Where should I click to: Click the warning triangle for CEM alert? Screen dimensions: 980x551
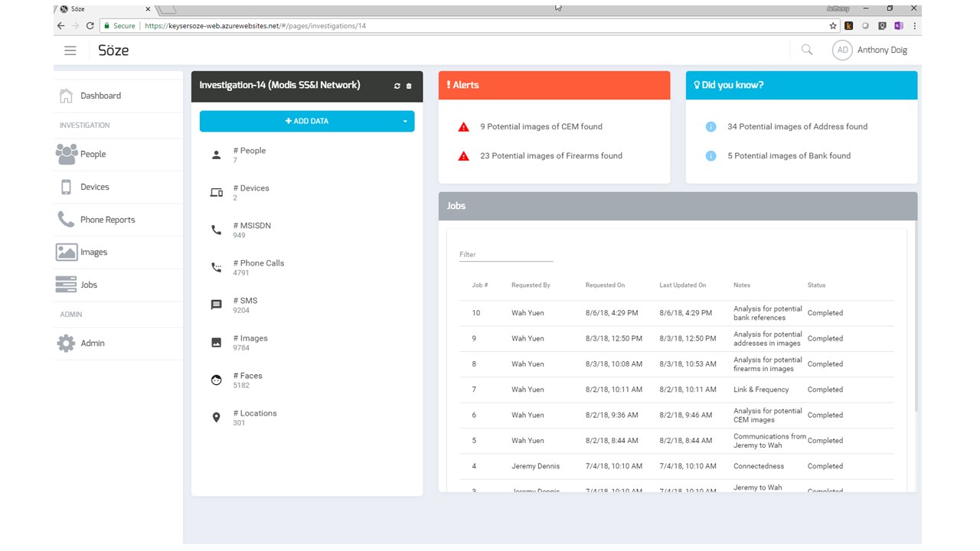(x=463, y=127)
